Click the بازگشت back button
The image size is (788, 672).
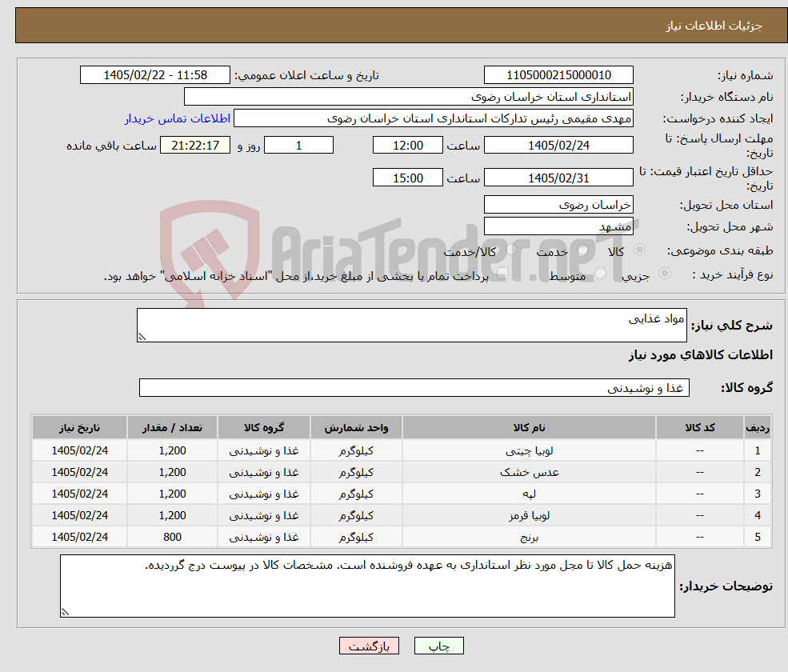(369, 646)
